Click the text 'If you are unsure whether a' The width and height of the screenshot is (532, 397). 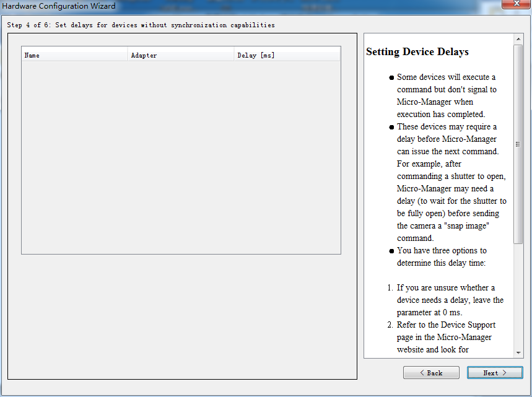click(446, 288)
